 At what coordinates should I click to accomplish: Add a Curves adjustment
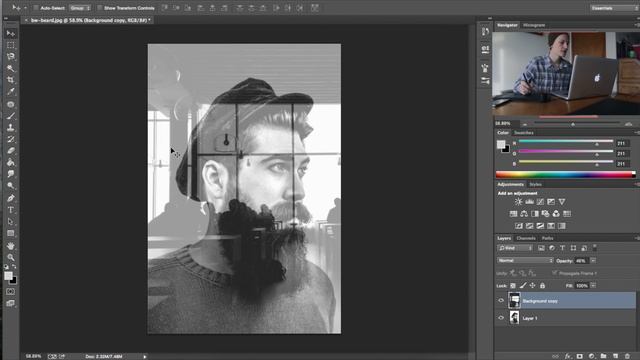pos(540,202)
